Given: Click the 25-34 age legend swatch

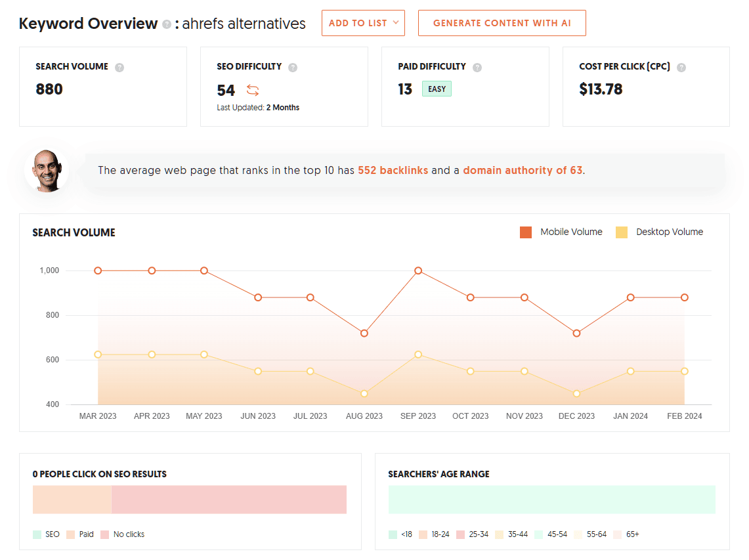Looking at the screenshot, I should click(460, 534).
